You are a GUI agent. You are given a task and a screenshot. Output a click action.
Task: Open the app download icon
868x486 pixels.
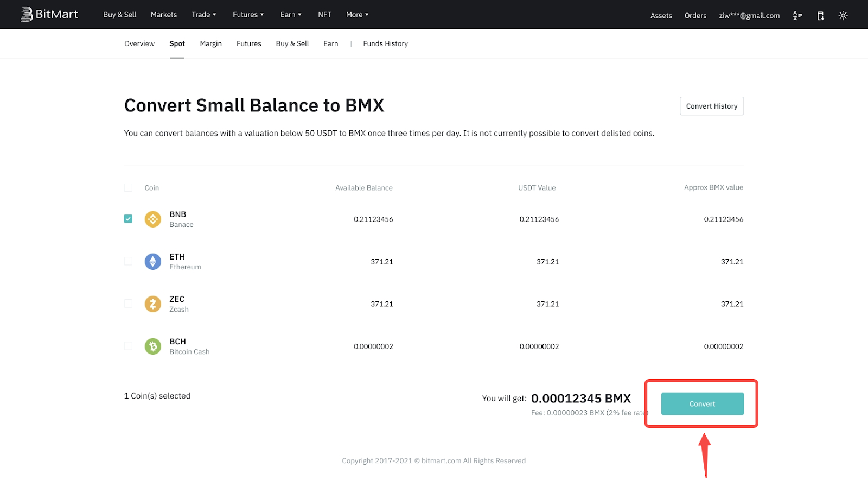point(821,16)
